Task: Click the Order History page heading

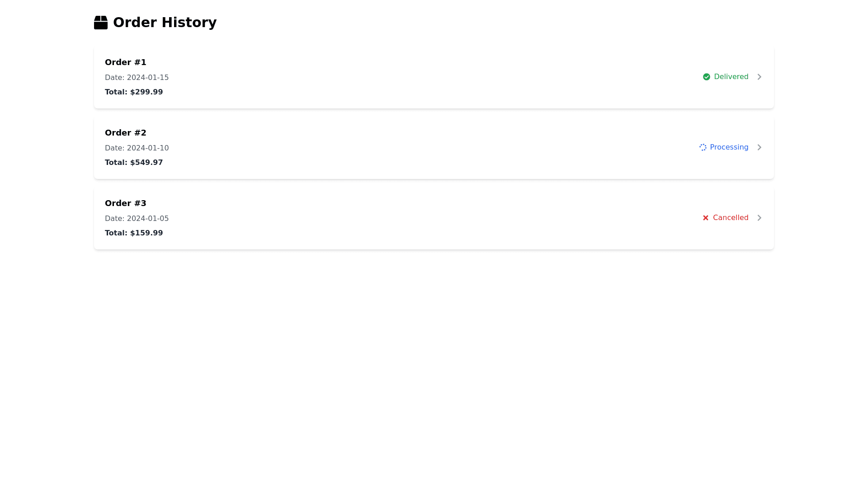Action: tap(165, 23)
